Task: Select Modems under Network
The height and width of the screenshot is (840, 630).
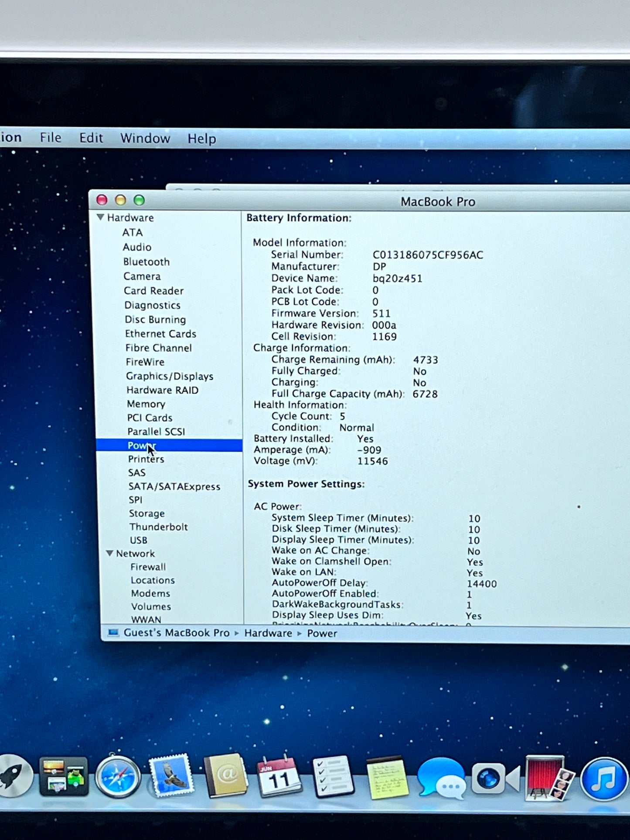Action: pyautogui.click(x=151, y=593)
